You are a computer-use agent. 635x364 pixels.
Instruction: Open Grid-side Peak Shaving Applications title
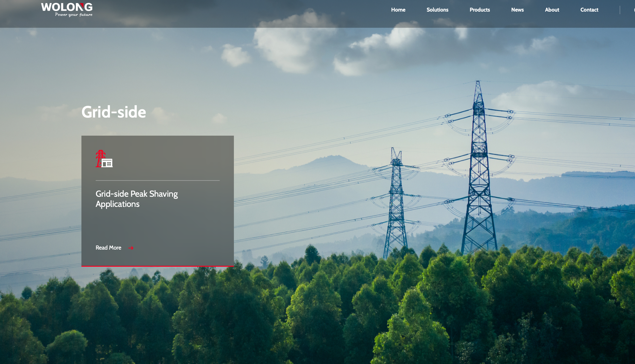(137, 199)
